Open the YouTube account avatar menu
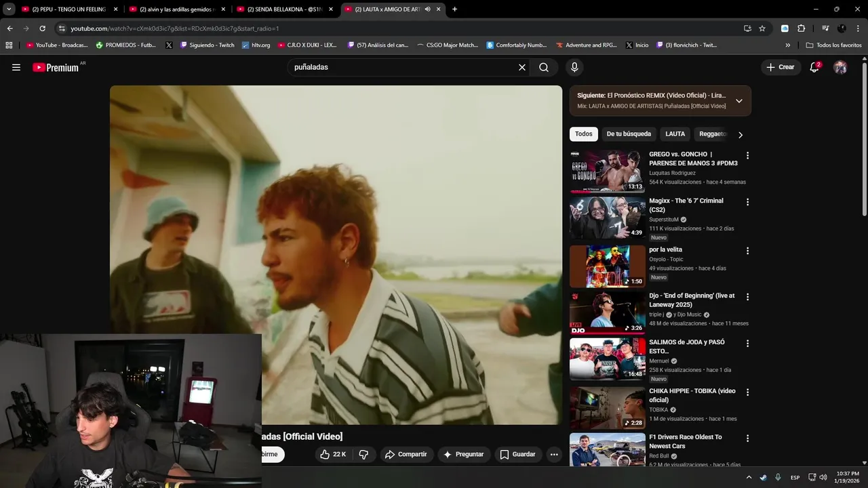The height and width of the screenshot is (488, 868). [840, 67]
